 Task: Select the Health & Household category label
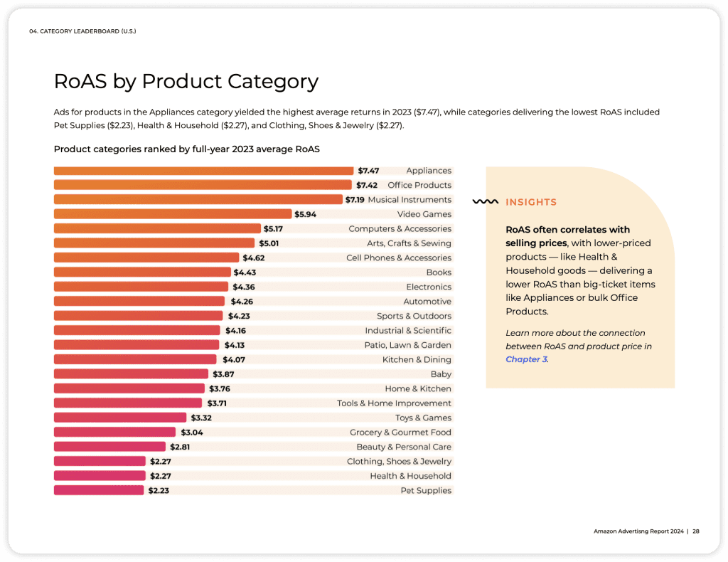tap(410, 476)
